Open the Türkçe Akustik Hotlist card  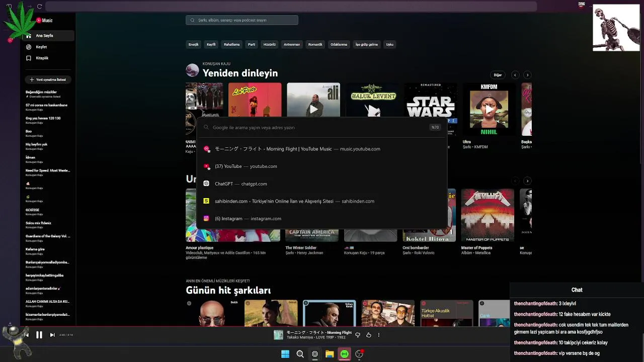click(x=447, y=313)
